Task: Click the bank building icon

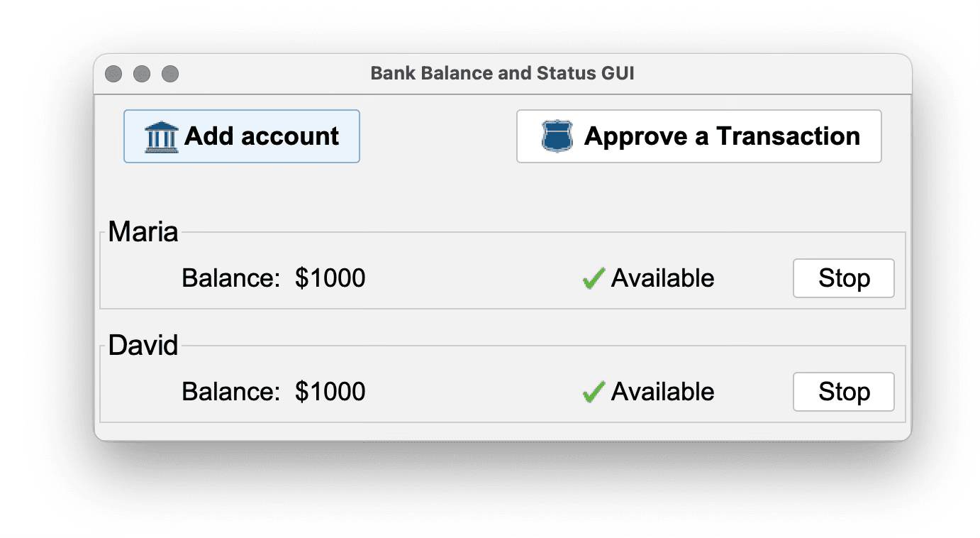Action: point(161,136)
